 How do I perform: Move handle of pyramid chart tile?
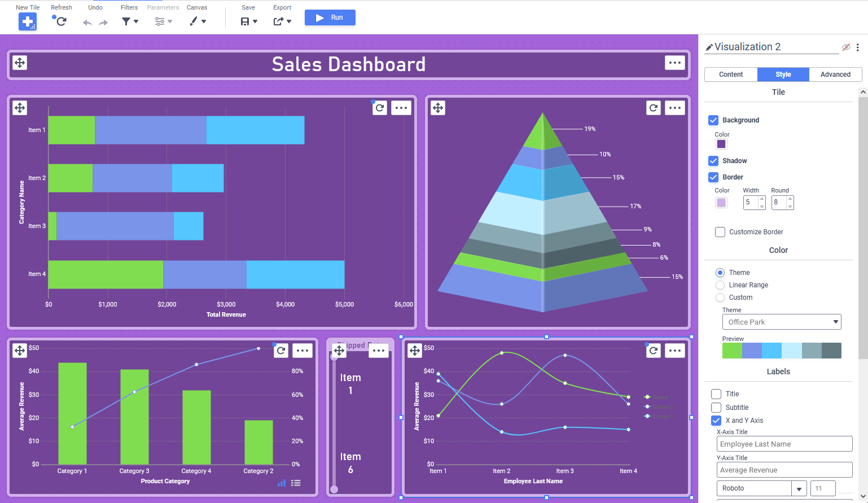[438, 108]
